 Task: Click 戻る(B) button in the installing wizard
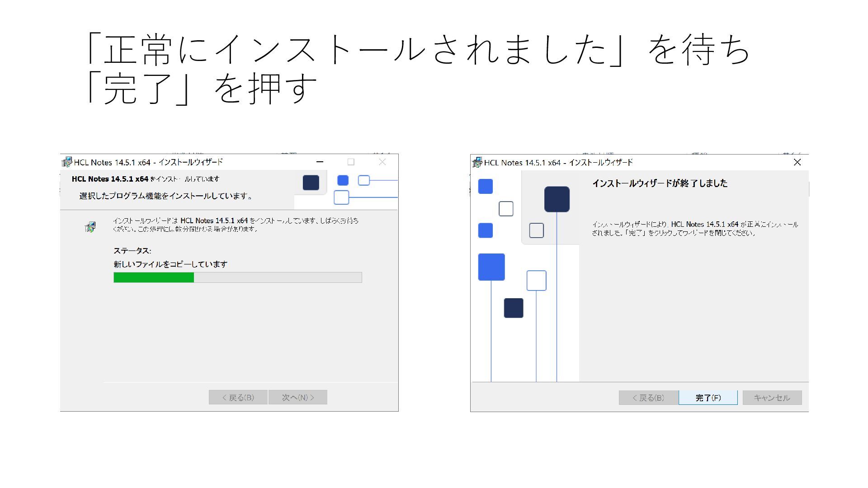point(238,397)
